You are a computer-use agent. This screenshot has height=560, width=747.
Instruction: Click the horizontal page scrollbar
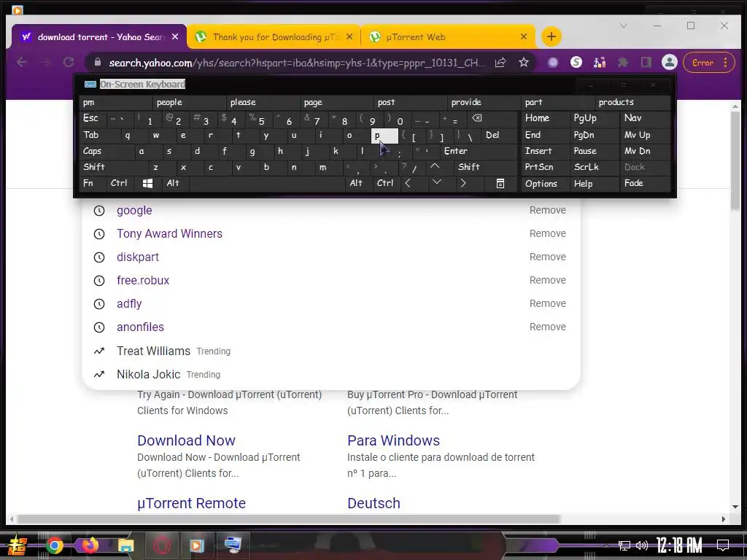(288, 518)
